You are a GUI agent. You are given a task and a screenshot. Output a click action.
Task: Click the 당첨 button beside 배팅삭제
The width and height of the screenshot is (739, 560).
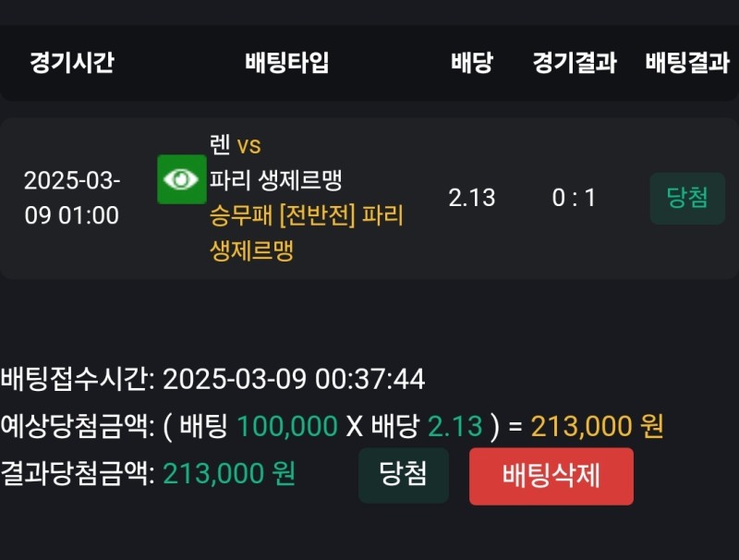coord(404,475)
